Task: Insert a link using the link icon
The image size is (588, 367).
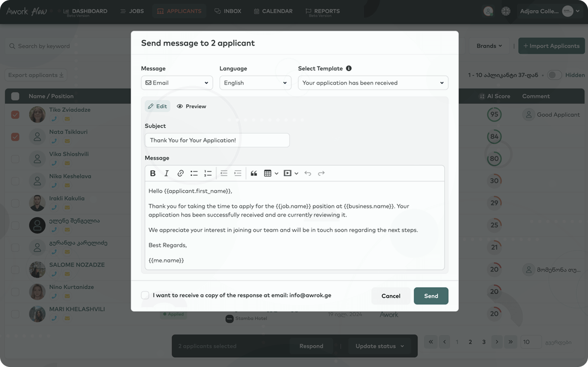Action: (x=180, y=173)
